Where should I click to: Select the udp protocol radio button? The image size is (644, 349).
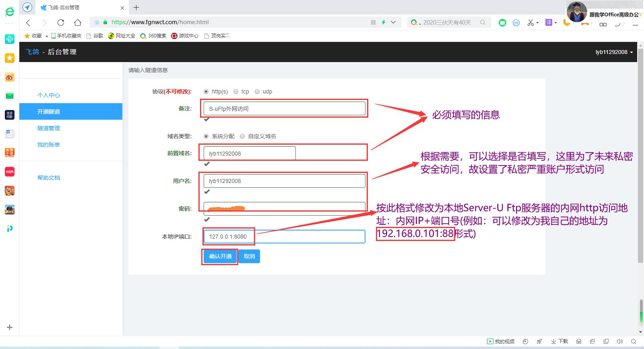tap(257, 91)
